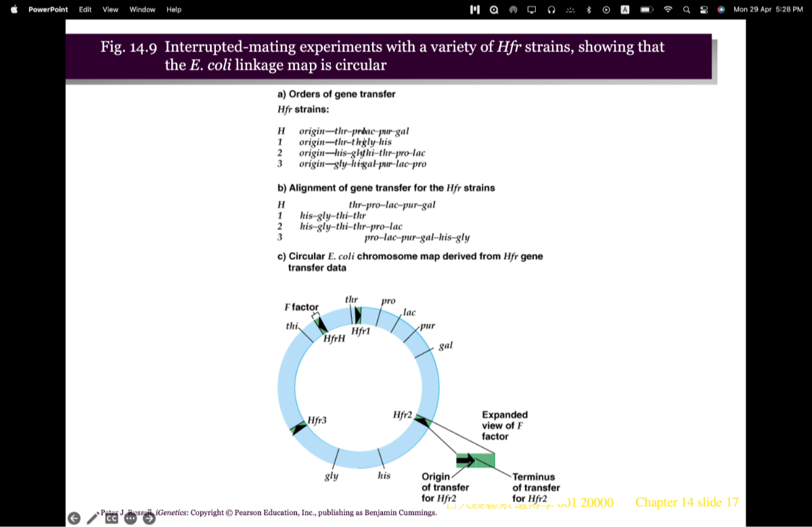Open the Edit menu
Screen dimensions: 812x527
click(x=85, y=9)
